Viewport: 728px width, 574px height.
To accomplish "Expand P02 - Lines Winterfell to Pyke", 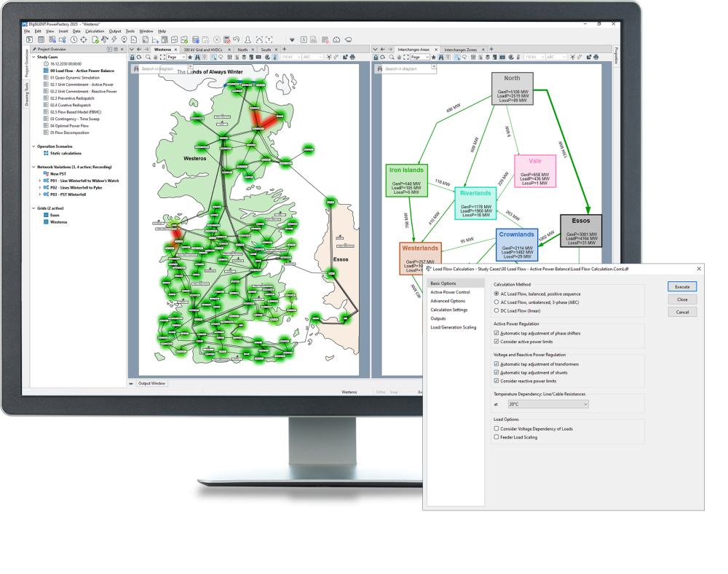I will (39, 188).
